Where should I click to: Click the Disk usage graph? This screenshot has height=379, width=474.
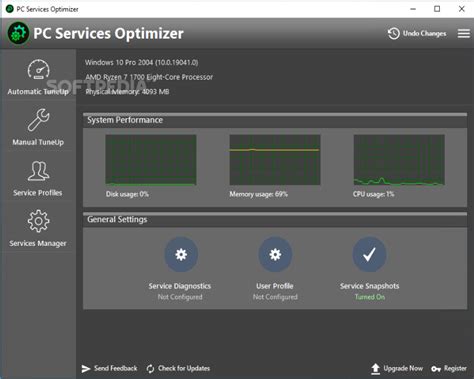151,160
